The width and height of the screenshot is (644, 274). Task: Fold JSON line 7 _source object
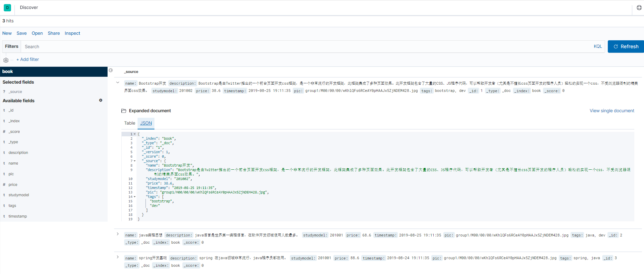(135, 161)
